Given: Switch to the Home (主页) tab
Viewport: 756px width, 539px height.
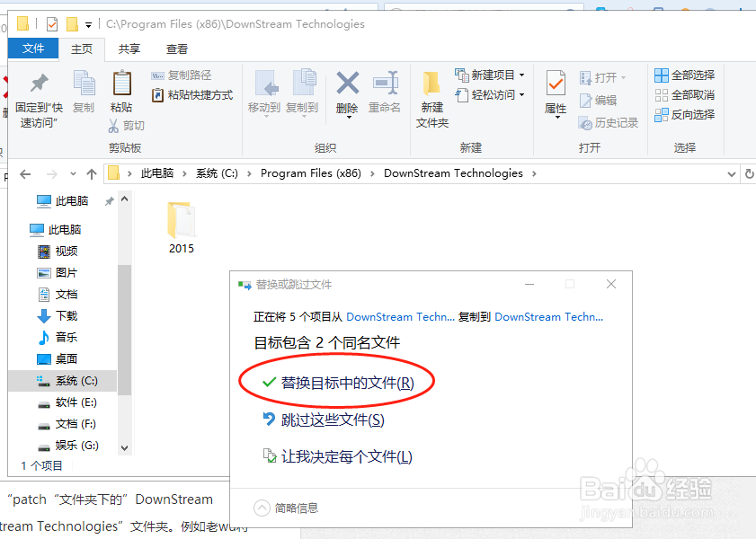Looking at the screenshot, I should (x=82, y=49).
